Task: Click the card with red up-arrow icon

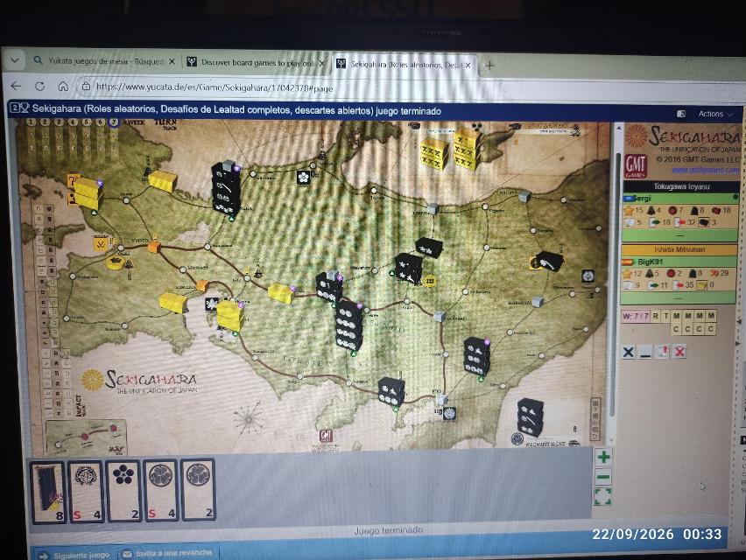Action: 663,351
